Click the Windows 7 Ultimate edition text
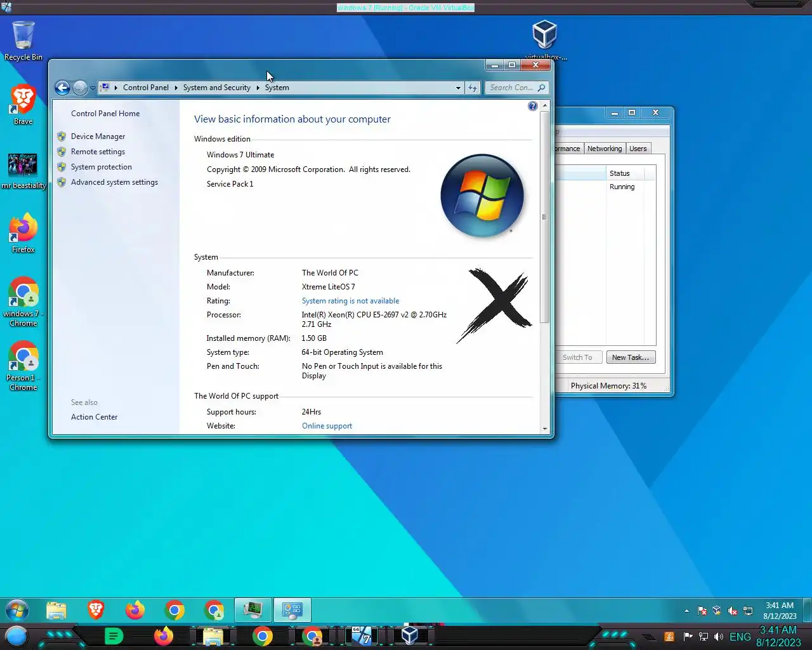 240,155
